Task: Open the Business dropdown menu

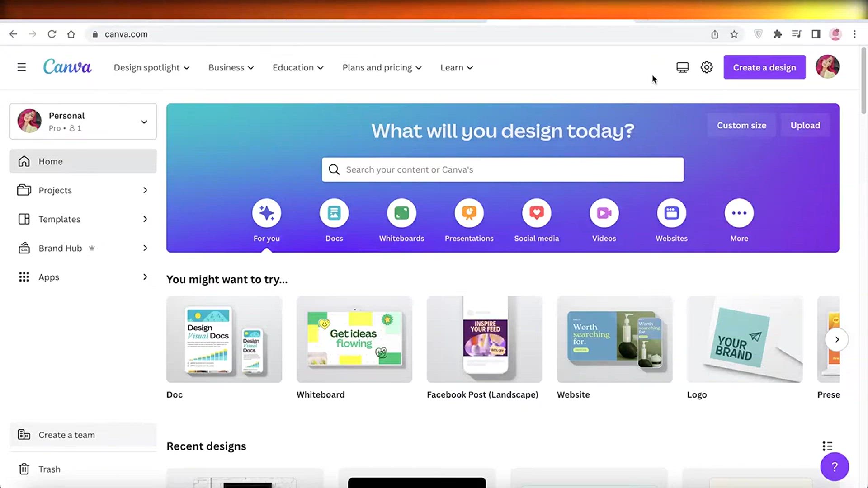Action: coord(231,67)
